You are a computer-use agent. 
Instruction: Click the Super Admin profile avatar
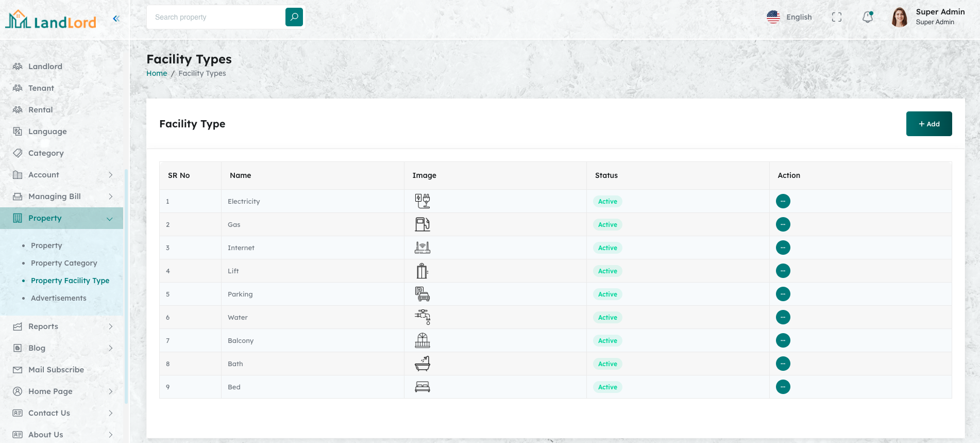click(900, 17)
